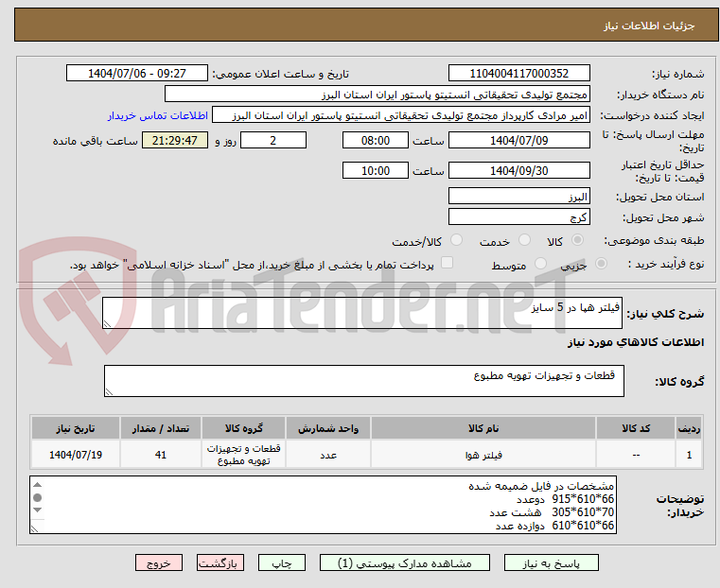This screenshot has height=588, width=720.
Task: Click the چاپ print button
Action: (x=282, y=562)
